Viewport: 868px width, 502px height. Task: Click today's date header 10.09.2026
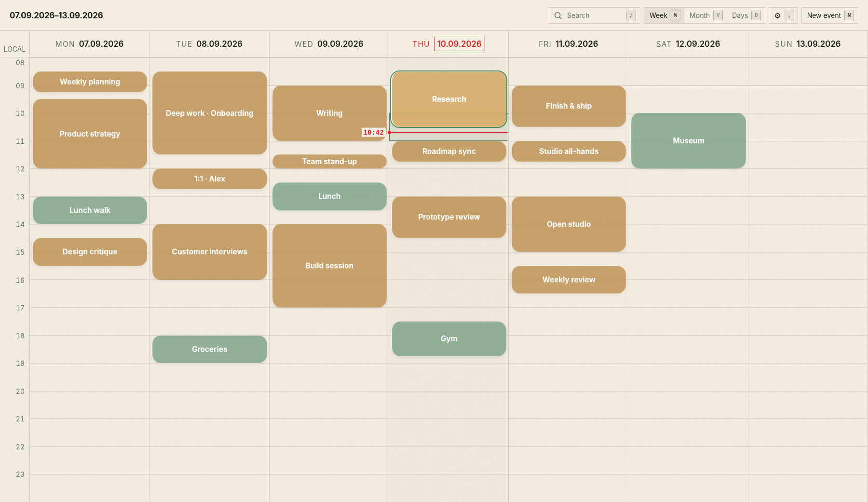[x=459, y=44]
